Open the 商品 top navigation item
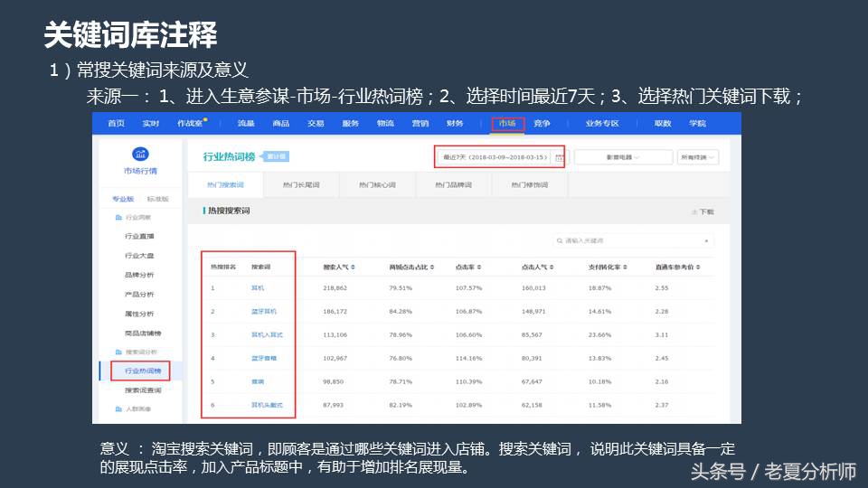Image resolution: width=868 pixels, height=488 pixels. click(x=280, y=124)
